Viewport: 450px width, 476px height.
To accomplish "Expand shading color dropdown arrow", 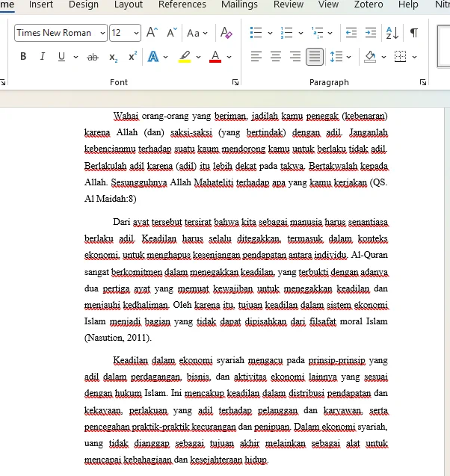I will pos(383,57).
